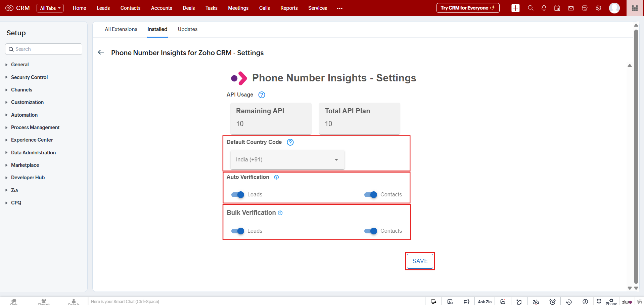Open the screen share icon in bottom bar

click(x=433, y=301)
